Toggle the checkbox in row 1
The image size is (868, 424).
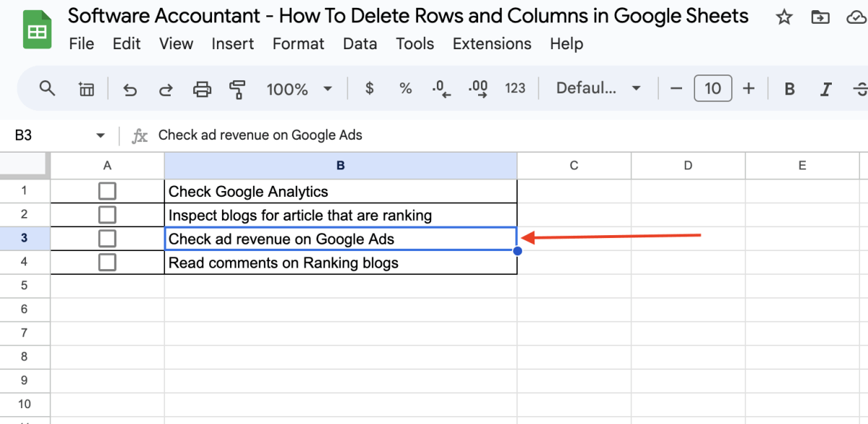107,190
